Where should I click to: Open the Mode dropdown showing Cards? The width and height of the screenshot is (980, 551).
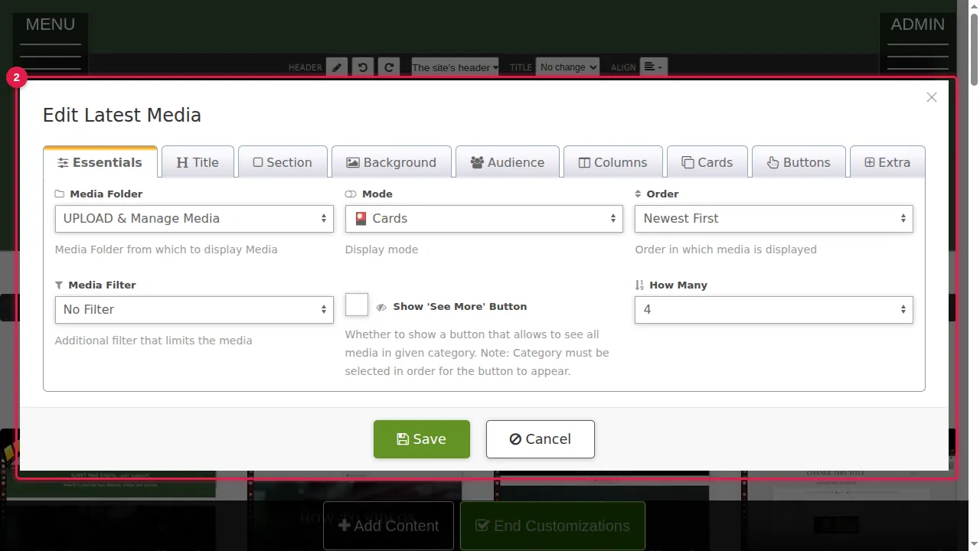(484, 219)
